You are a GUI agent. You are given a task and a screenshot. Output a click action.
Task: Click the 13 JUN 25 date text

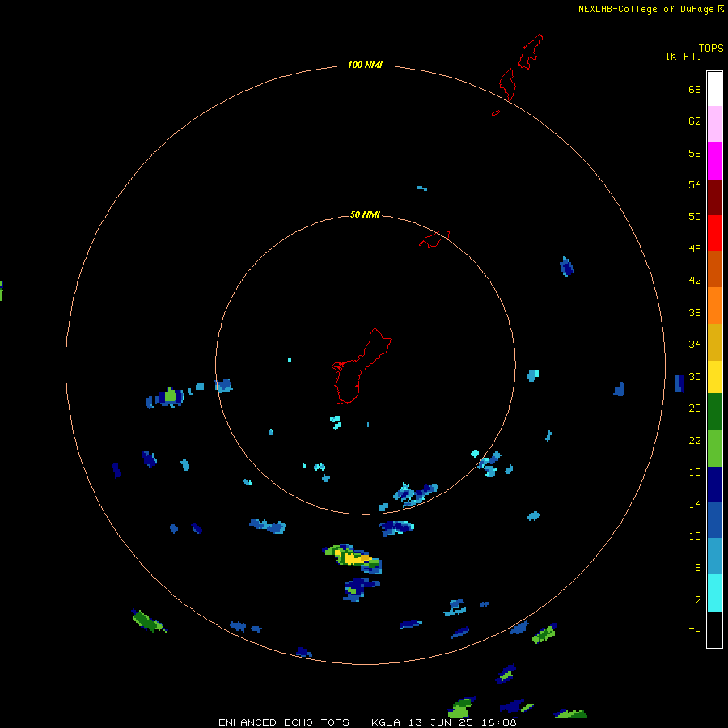(441, 722)
